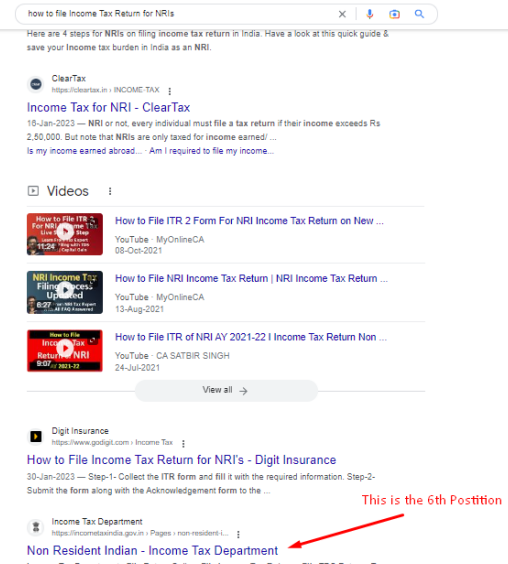Click the ClearTax site favicon
Screen dimensions: 508x564
click(x=36, y=84)
